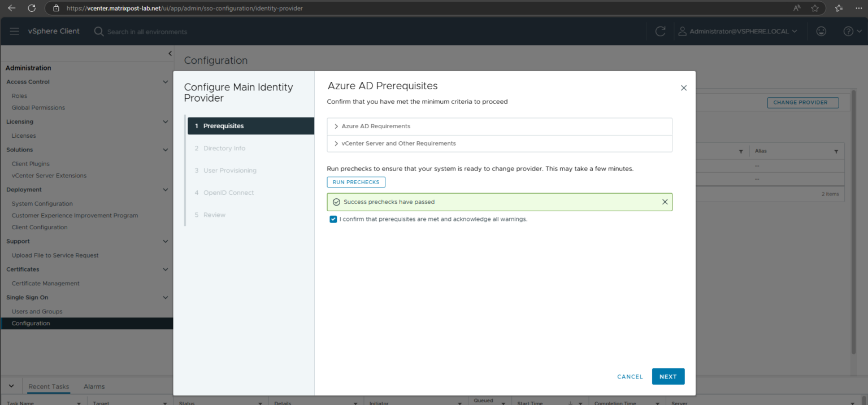The height and width of the screenshot is (405, 868).
Task: Open the Administrator@VSPHERE.LOCAL account dropdown
Action: [x=737, y=31]
